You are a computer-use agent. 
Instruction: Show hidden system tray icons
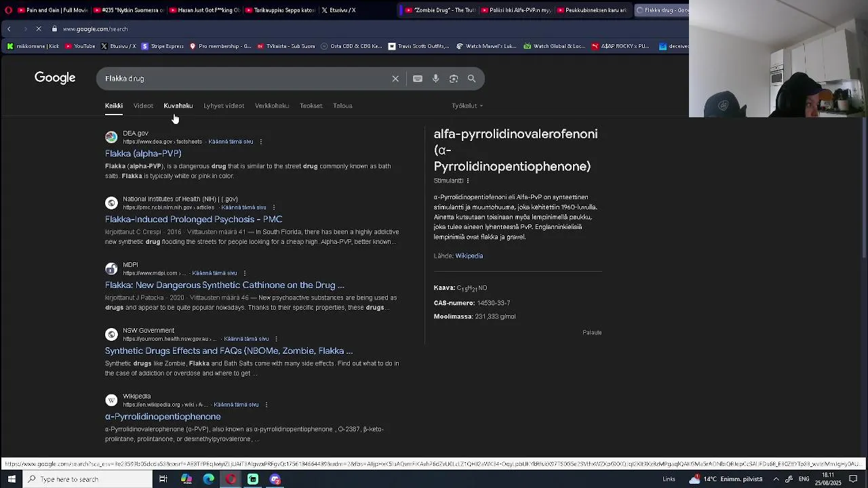click(x=776, y=479)
